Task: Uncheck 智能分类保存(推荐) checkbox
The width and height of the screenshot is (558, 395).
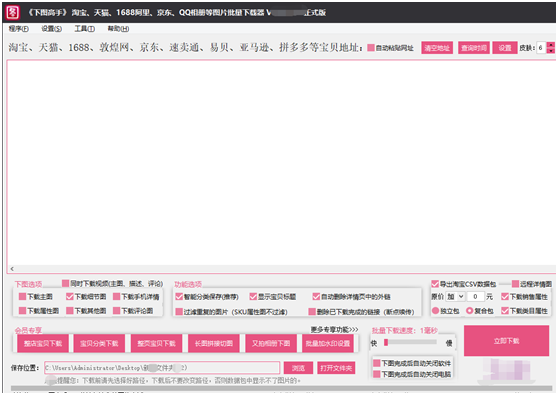Action: click(x=179, y=296)
